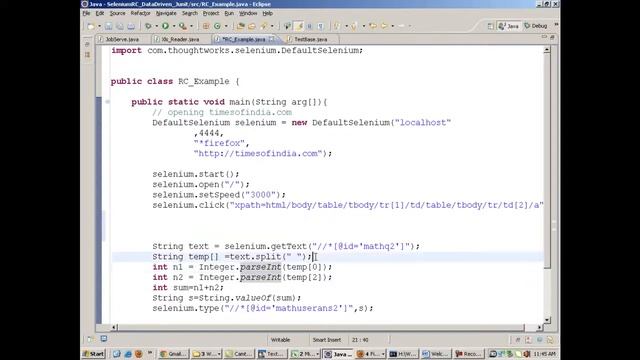The image size is (640, 360).
Task: Open dropdown arrow next to External Tools
Action: click(191, 26)
